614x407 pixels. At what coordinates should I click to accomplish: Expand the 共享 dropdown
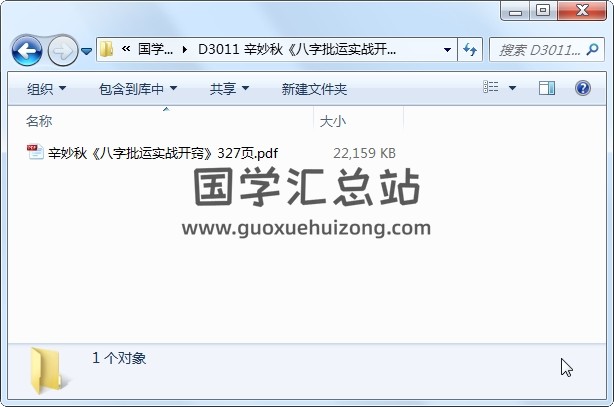229,89
